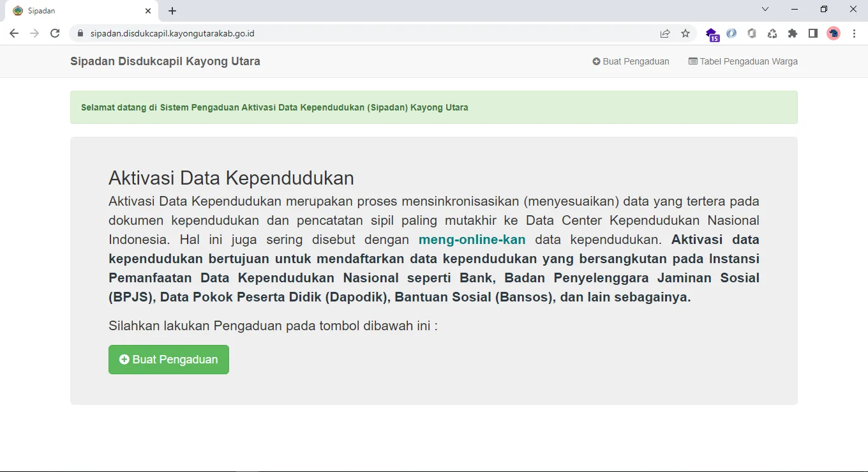Click the browser forward arrow
868x472 pixels.
[x=34, y=33]
